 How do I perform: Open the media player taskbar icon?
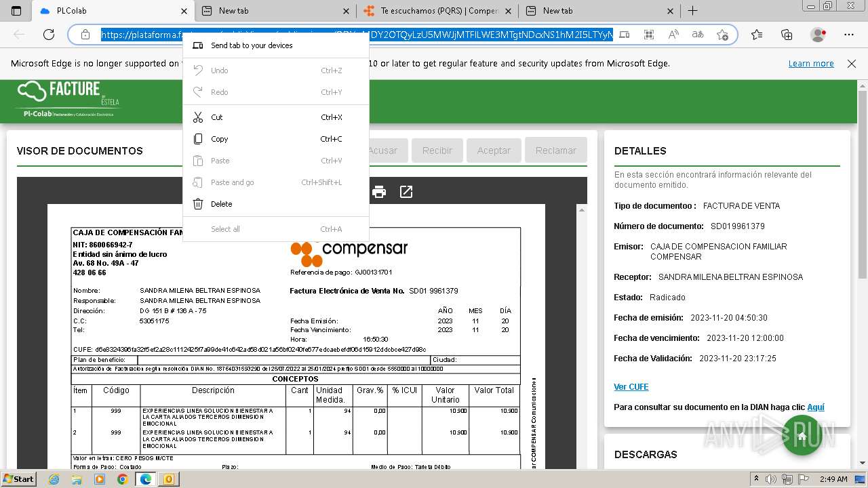click(100, 479)
